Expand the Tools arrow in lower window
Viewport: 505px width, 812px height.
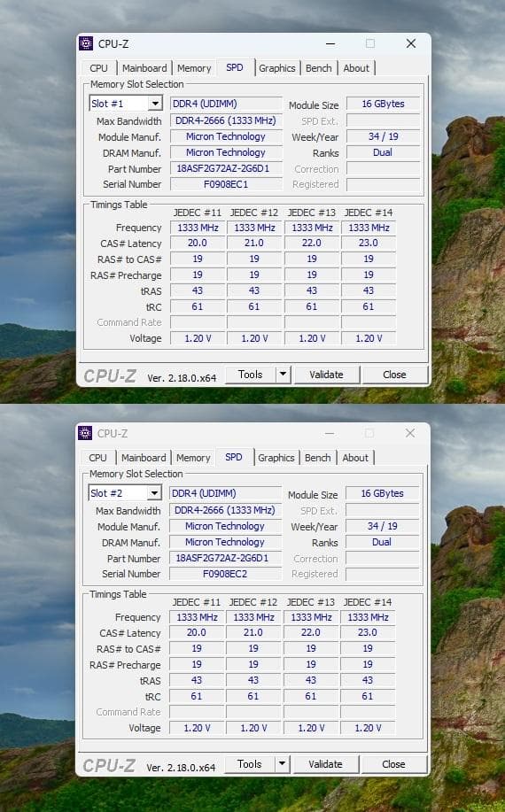pyautogui.click(x=282, y=763)
